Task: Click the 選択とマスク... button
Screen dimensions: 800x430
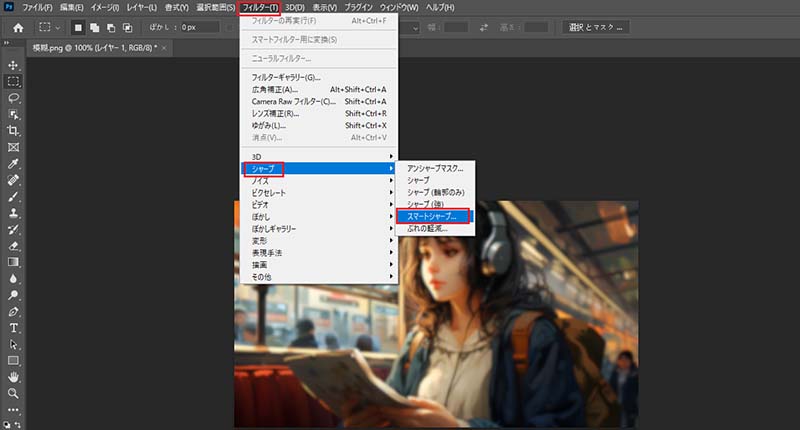Action: click(596, 28)
